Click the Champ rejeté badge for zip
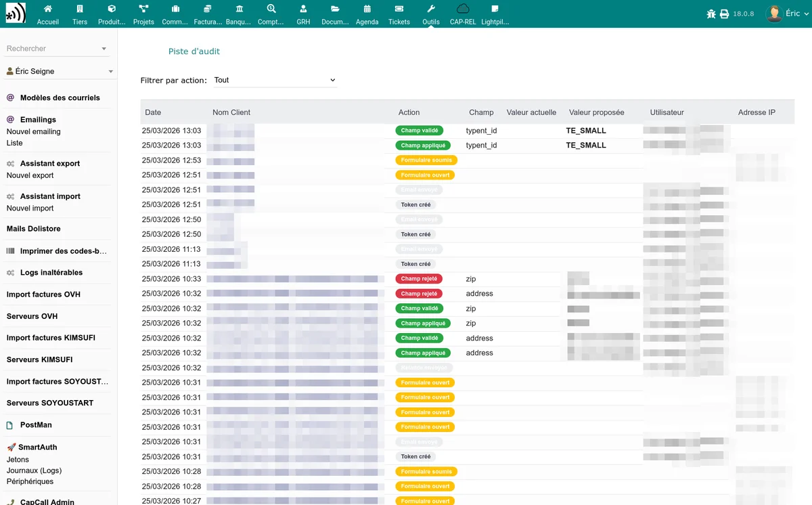Screen dimensions: 812x505 tap(419, 279)
